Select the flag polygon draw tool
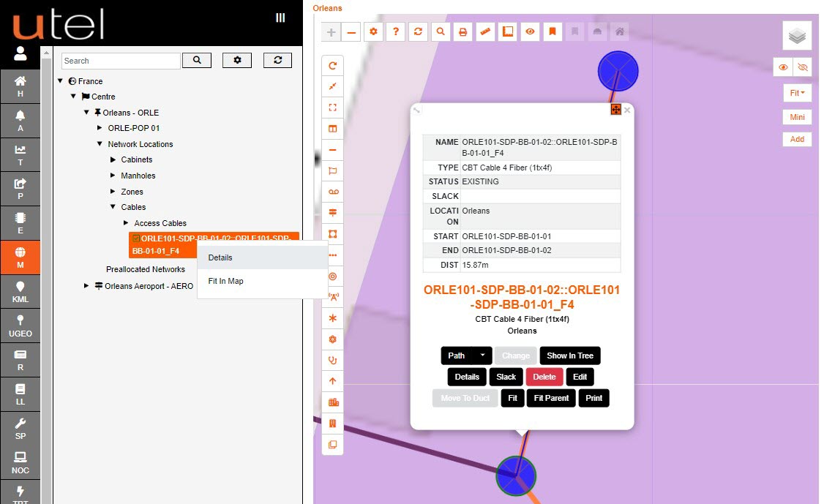824x504 pixels. click(333, 170)
